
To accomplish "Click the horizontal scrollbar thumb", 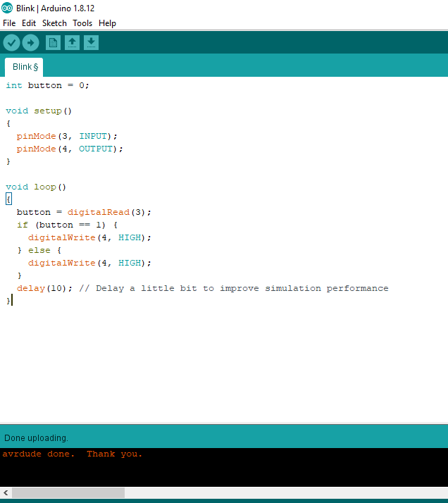I will click(x=68, y=492).
